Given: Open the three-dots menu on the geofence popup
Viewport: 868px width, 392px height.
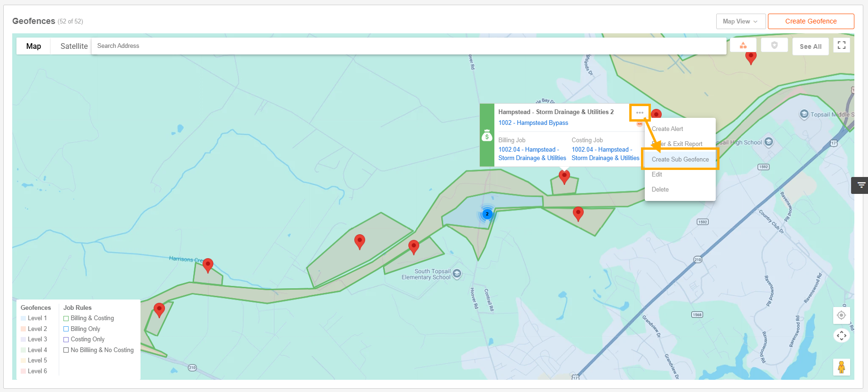Looking at the screenshot, I should pos(640,113).
